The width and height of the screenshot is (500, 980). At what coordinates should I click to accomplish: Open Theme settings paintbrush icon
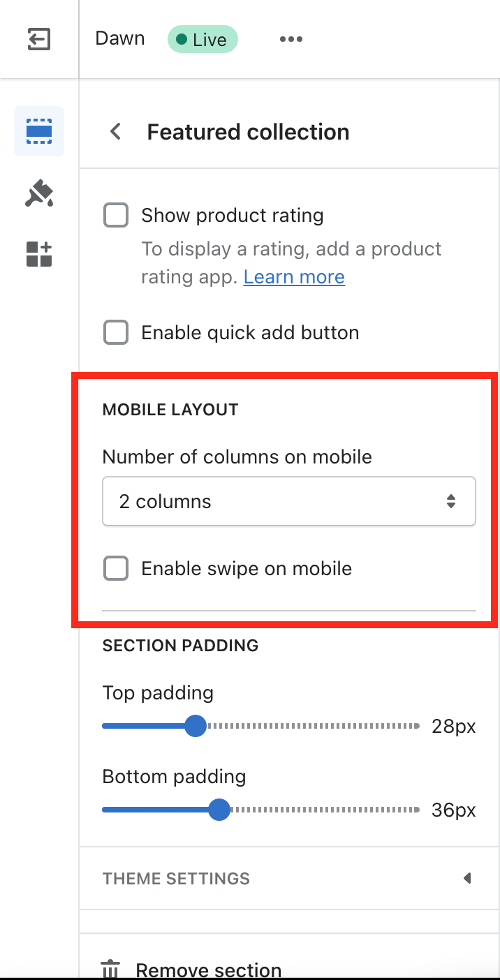point(39,193)
